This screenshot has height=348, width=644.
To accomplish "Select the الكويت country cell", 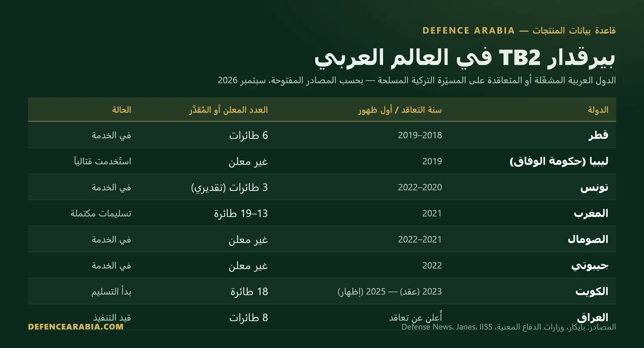I will 592,291.
